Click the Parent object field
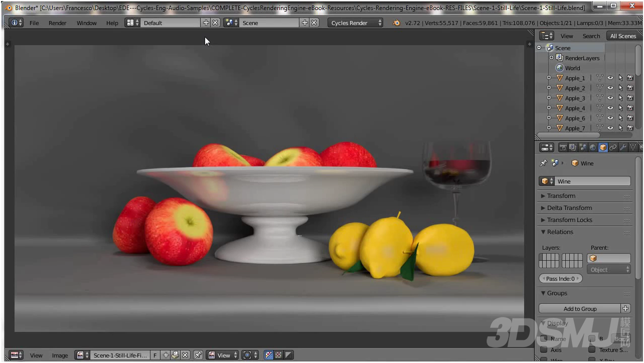The width and height of the screenshot is (644, 363). point(609,258)
